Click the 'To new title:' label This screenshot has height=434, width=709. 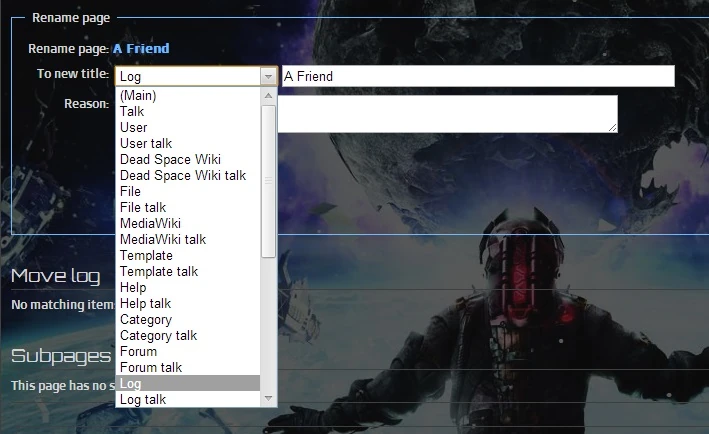pyautogui.click(x=73, y=74)
